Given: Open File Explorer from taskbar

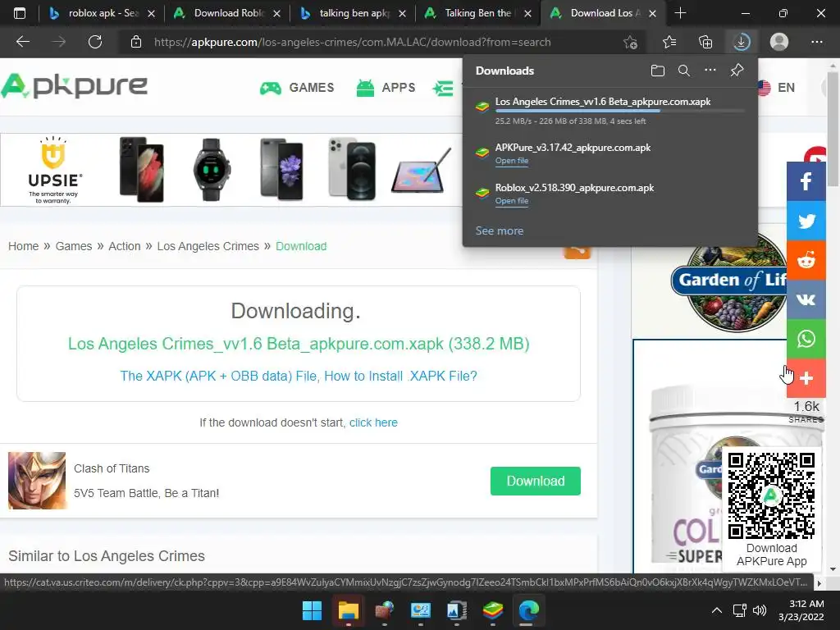Looking at the screenshot, I should tap(348, 610).
